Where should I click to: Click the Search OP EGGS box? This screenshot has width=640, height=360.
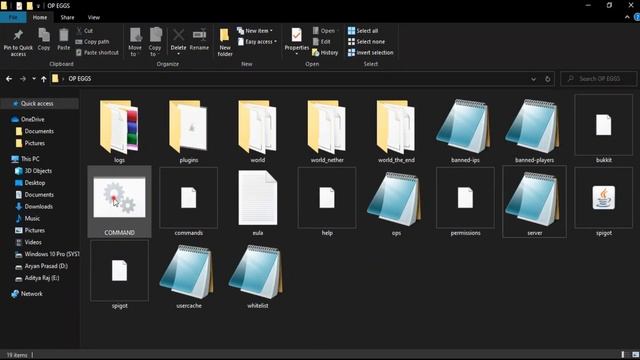coord(599,79)
